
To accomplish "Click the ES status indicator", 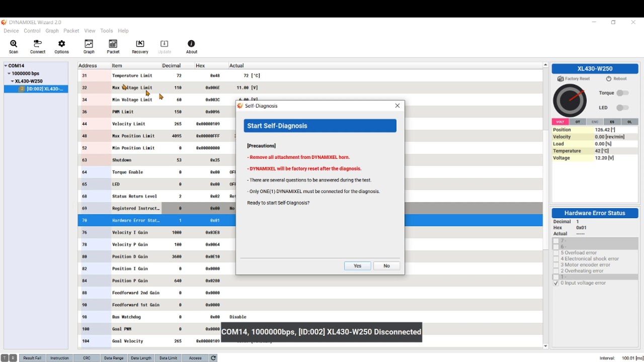I will point(612,122).
